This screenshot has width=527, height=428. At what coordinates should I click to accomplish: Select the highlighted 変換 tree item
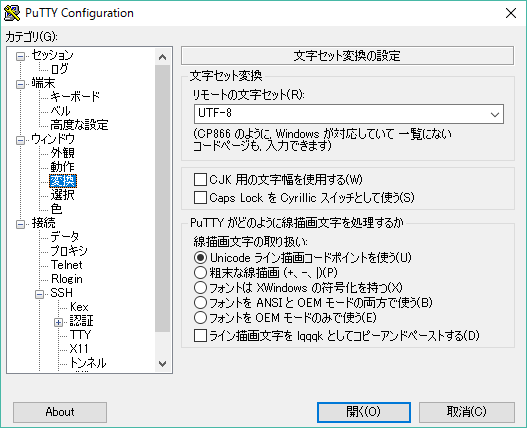pos(63,181)
